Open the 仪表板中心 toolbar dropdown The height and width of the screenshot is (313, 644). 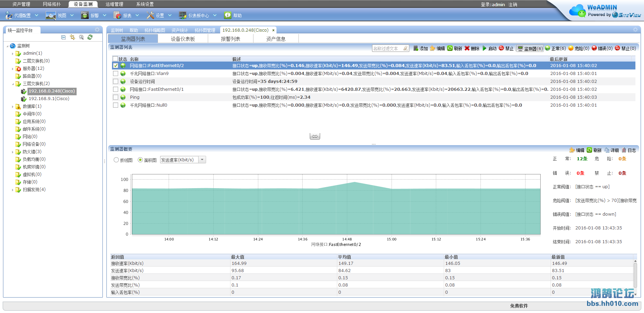[215, 15]
